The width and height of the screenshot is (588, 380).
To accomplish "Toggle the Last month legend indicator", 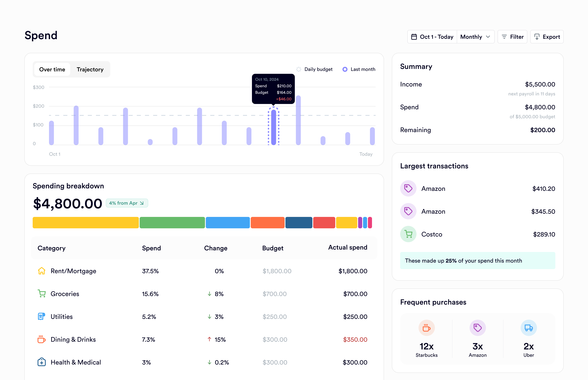I will 345,69.
